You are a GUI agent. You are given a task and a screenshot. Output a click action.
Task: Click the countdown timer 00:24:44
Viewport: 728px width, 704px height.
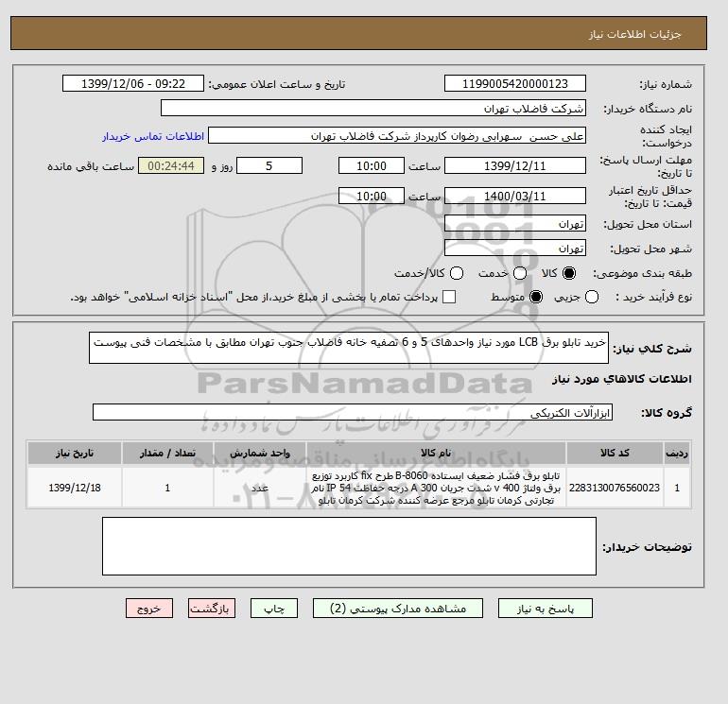point(171,165)
